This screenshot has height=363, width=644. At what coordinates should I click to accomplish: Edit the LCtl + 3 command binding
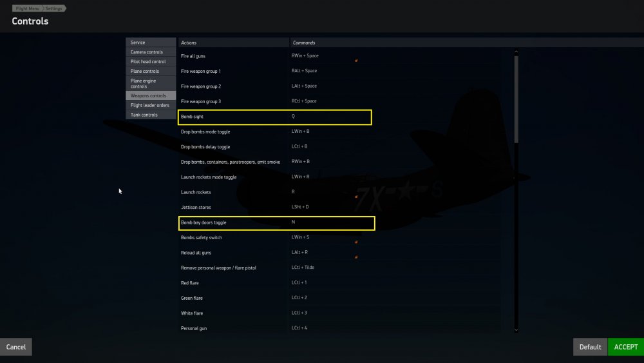(299, 313)
